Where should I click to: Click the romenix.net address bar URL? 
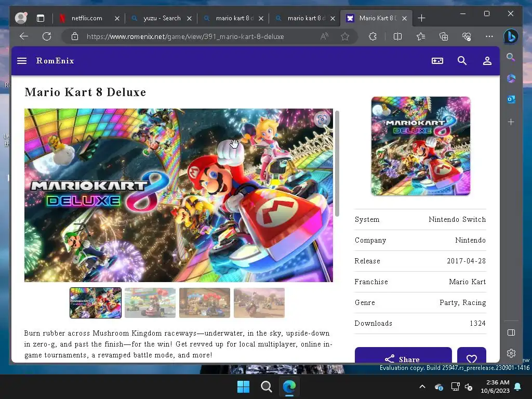tap(185, 36)
